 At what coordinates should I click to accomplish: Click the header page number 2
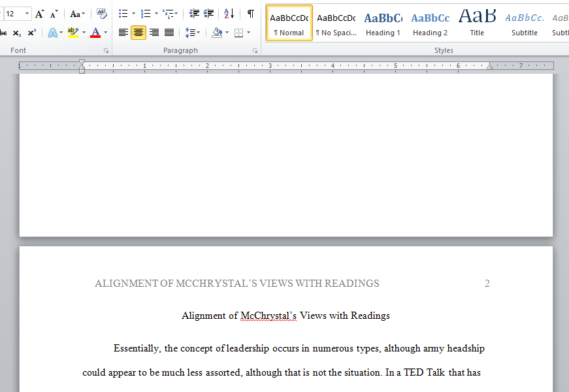pyautogui.click(x=487, y=284)
